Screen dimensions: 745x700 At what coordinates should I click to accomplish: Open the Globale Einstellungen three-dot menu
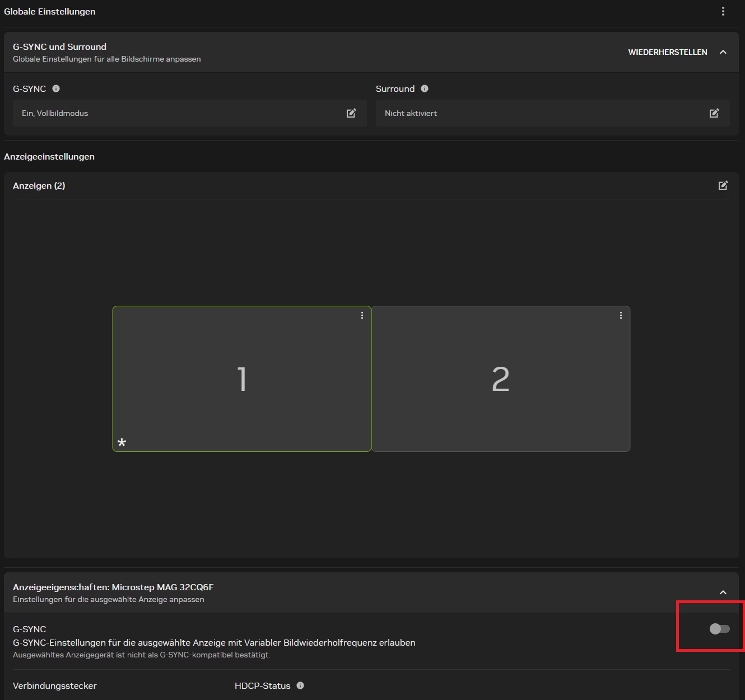pos(723,11)
